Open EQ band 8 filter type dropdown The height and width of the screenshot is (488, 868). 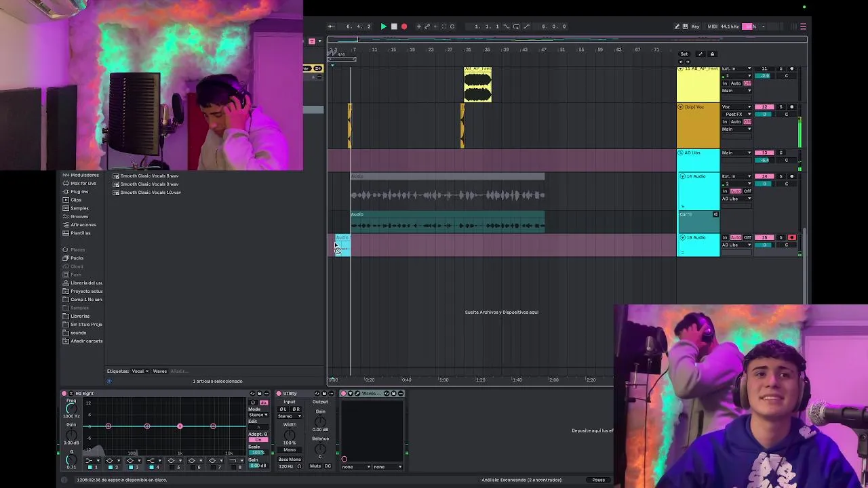[233, 461]
